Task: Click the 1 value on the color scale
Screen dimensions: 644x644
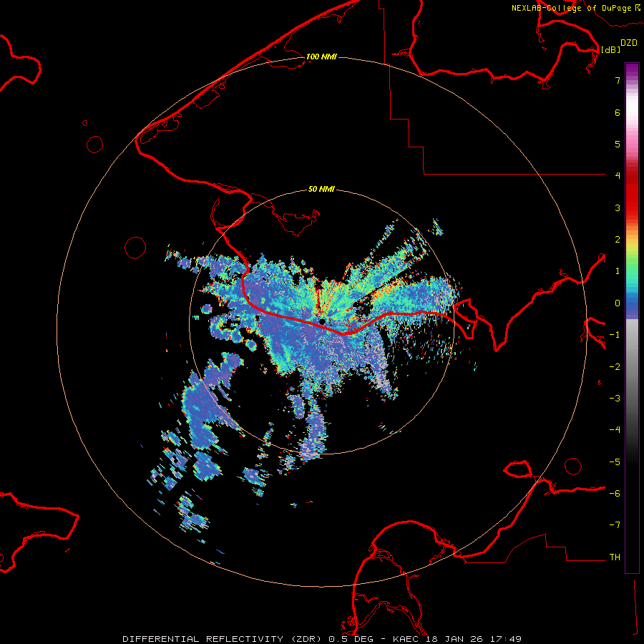Action: point(618,271)
